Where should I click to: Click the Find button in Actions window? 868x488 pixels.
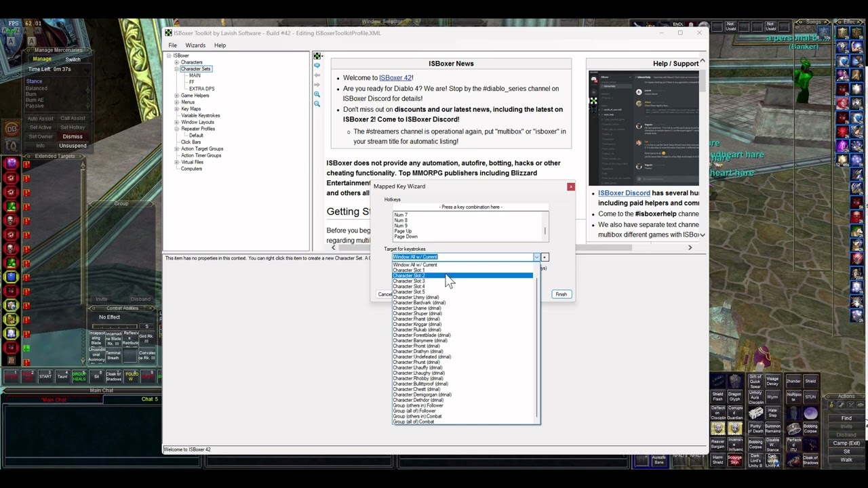[x=846, y=418]
